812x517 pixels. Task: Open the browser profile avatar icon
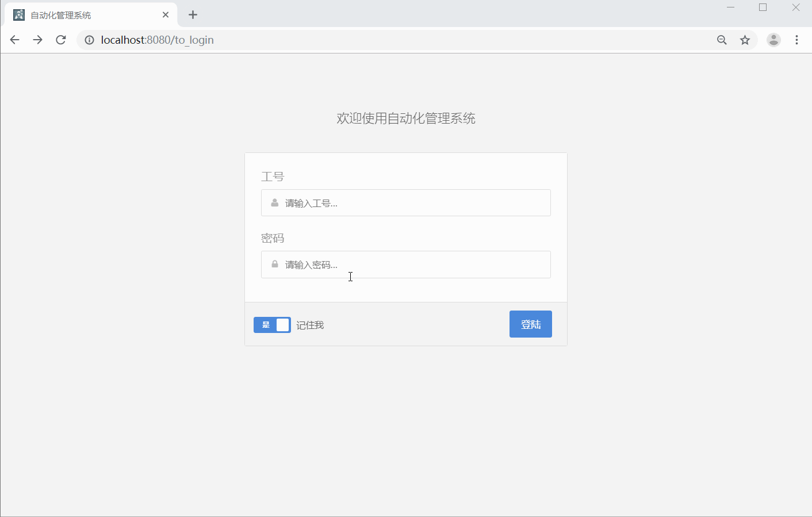click(x=773, y=40)
